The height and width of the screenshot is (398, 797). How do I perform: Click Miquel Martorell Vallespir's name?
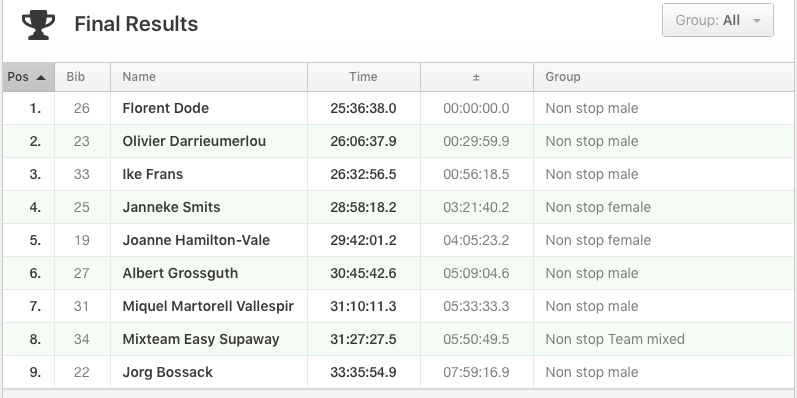(208, 307)
